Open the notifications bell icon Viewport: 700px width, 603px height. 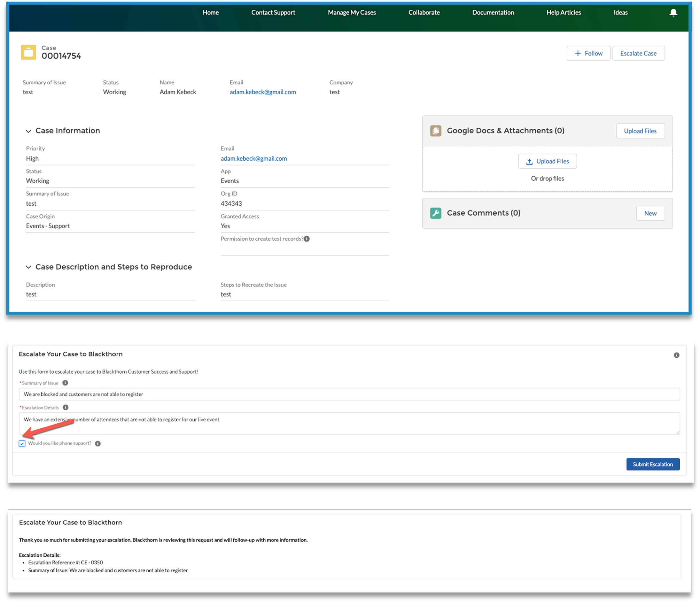(673, 12)
